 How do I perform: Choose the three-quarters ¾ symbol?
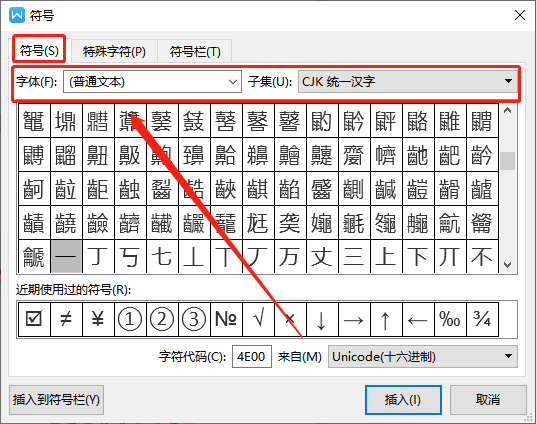tap(482, 320)
